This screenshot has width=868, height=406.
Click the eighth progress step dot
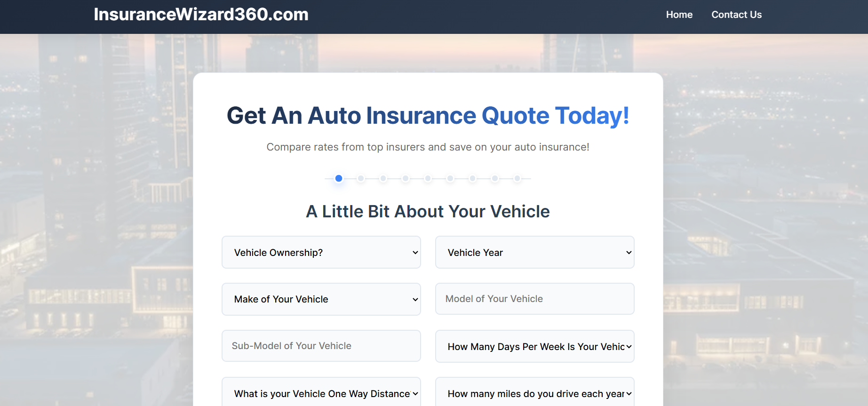click(x=495, y=178)
